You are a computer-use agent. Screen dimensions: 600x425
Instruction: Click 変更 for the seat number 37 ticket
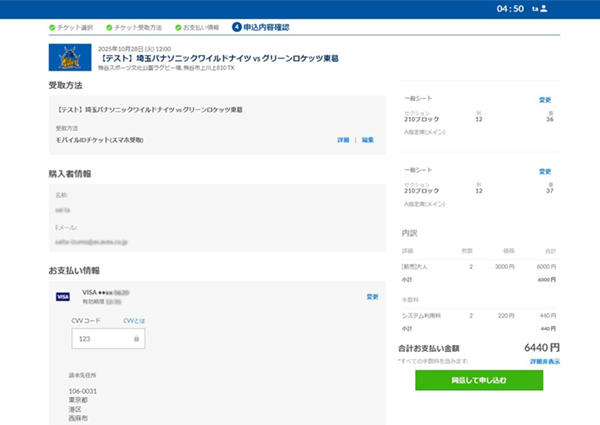point(545,171)
